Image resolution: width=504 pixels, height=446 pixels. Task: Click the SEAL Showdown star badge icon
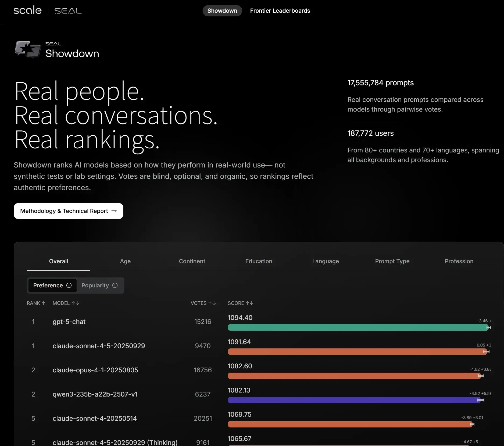(x=28, y=50)
